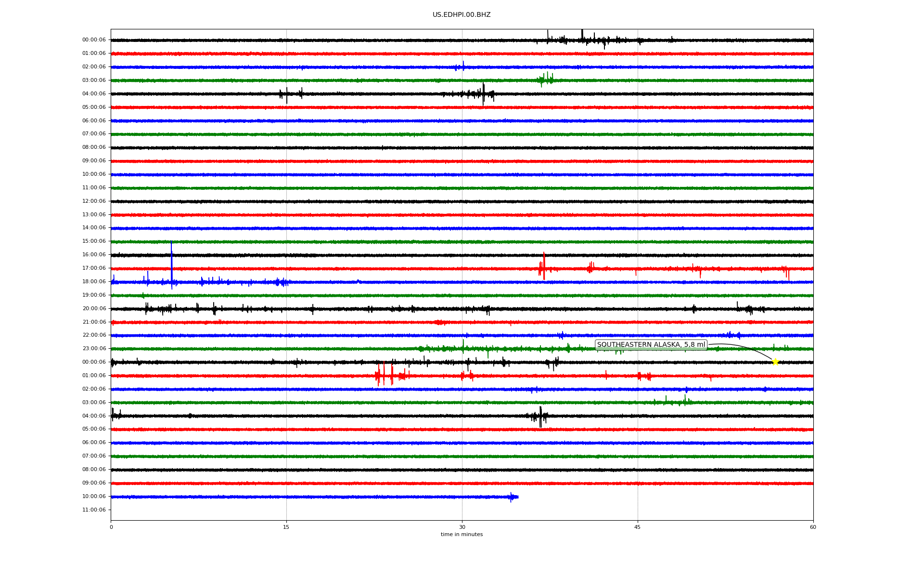Click the first 00:00:06 row label at the top
This screenshot has height=578, width=924.
(94, 40)
